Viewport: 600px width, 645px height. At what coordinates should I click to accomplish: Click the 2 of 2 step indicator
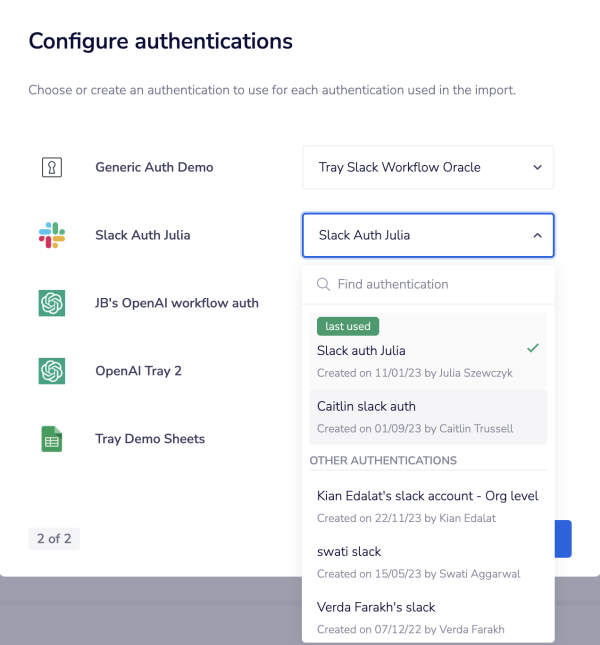click(54, 539)
